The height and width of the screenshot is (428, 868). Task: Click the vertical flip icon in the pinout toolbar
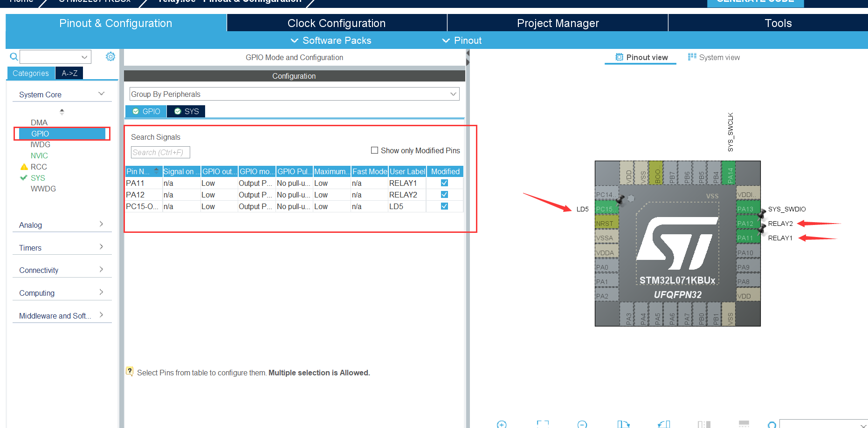[x=704, y=424]
